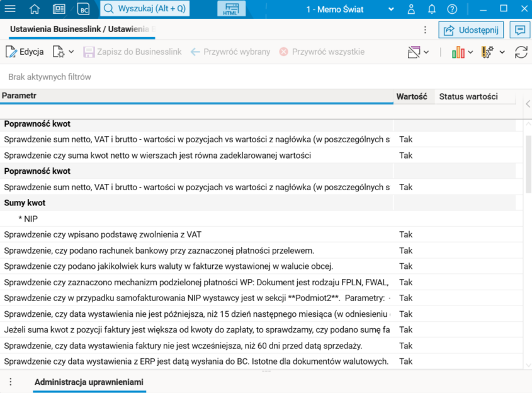Open Help with the question mark icon
This screenshot has height=393, width=532.
450,9
